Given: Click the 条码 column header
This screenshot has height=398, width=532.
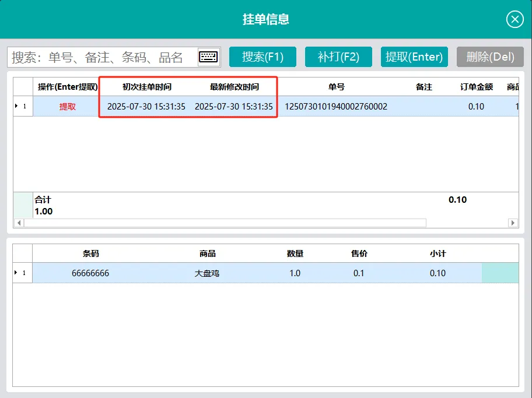Looking at the screenshot, I should (90, 253).
